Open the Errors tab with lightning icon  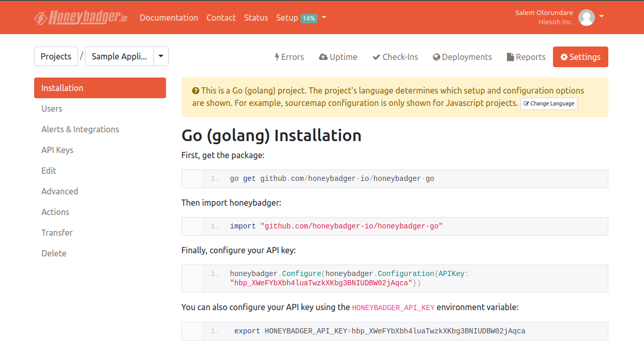tap(289, 57)
